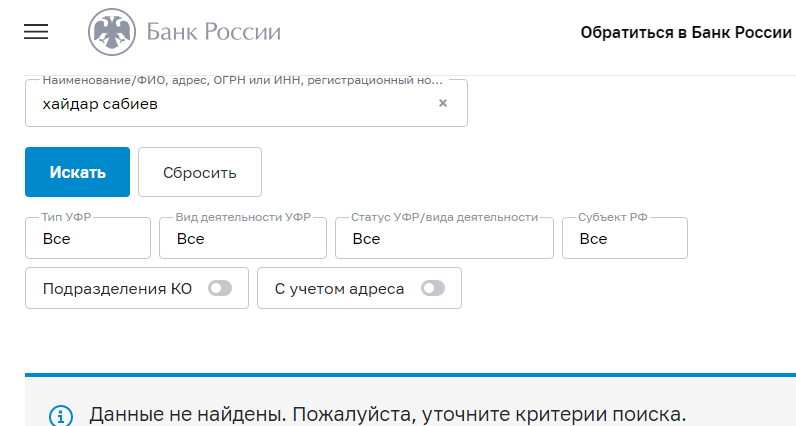Open 'Обратиться в Банк России' link
The width and height of the screenshot is (796, 426).
(x=685, y=32)
